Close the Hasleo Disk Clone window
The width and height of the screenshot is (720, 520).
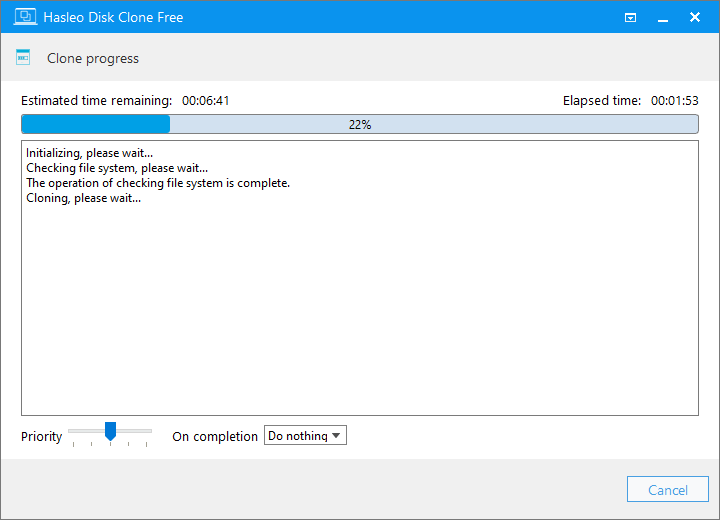click(695, 17)
